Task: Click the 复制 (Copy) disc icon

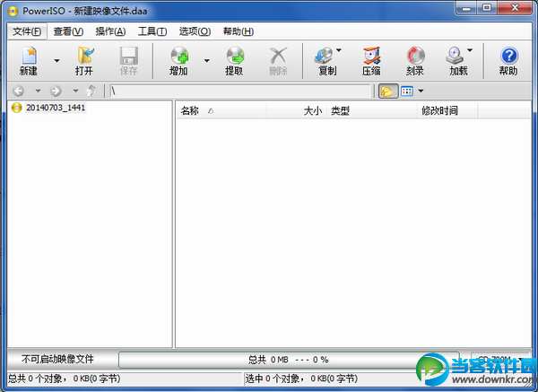Action: pyautogui.click(x=324, y=56)
